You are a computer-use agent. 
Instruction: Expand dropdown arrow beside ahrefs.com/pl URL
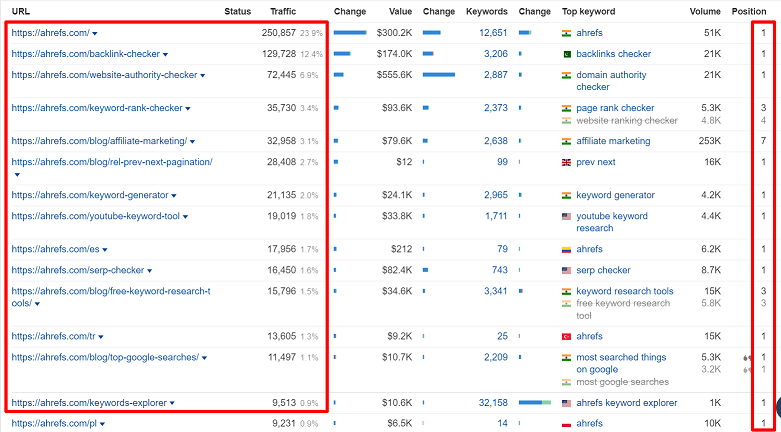pyautogui.click(x=102, y=424)
